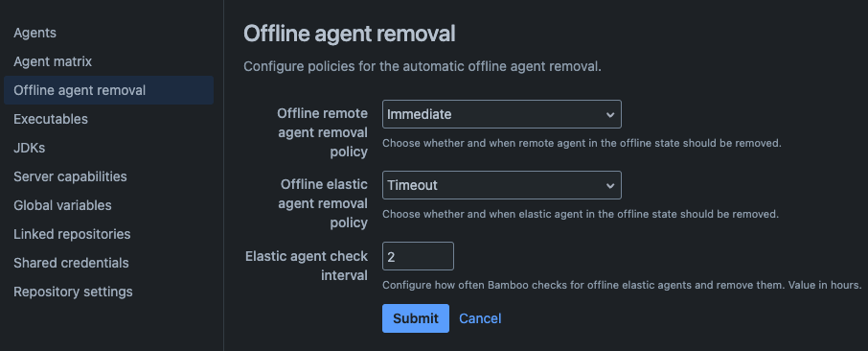Open the Agents sidebar page
Image resolution: width=868 pixels, height=351 pixels.
coord(34,33)
